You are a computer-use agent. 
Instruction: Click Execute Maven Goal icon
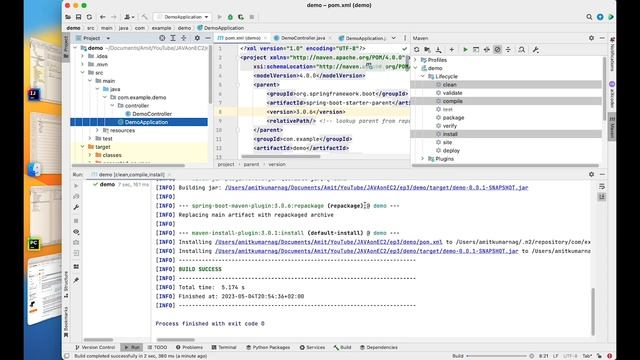[x=476, y=50]
